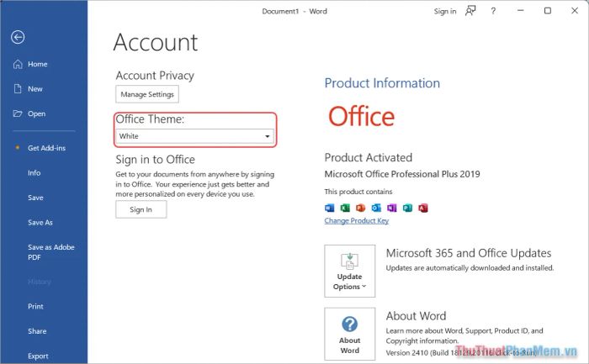Click the Change Product Key link
This screenshot has height=364, width=589.
(x=357, y=220)
